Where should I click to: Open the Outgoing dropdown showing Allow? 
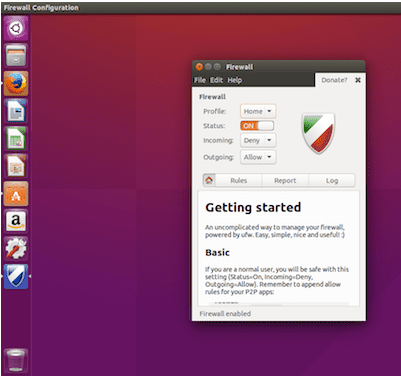pos(258,157)
